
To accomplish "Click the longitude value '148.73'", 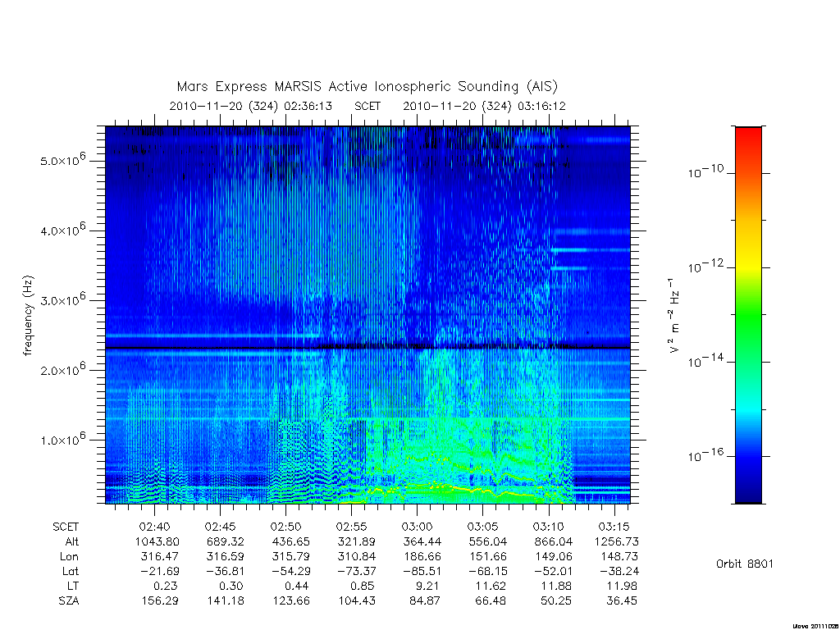I will [x=619, y=557].
